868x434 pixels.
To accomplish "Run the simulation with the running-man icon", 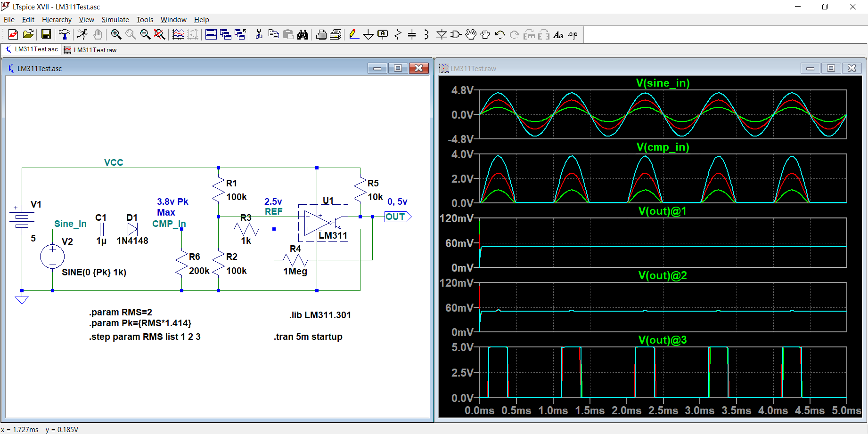I will 82,34.
